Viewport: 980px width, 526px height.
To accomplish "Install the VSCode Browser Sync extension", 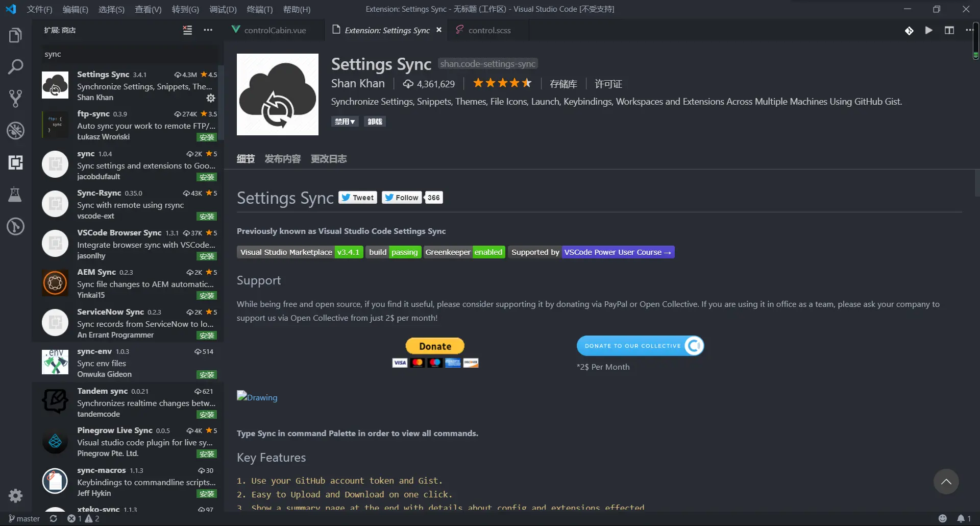I will click(207, 256).
